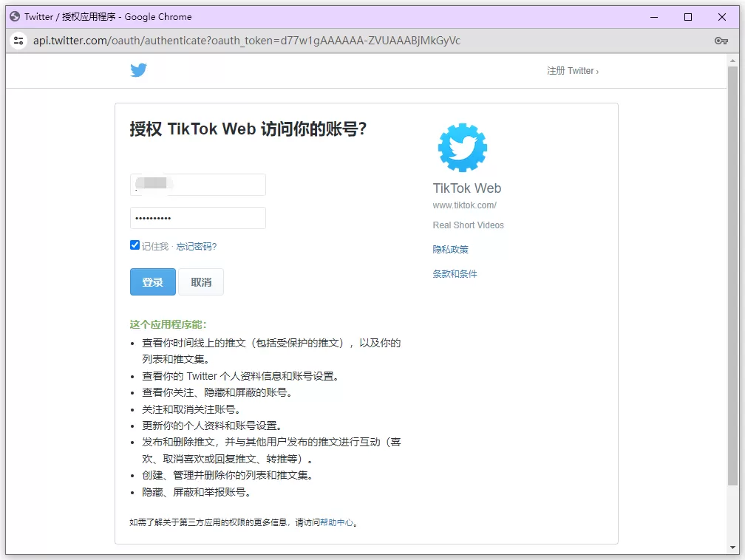Click the 创建、管理并删除你的列表和推文集 line
This screenshot has width=745, height=560.
coord(227,475)
